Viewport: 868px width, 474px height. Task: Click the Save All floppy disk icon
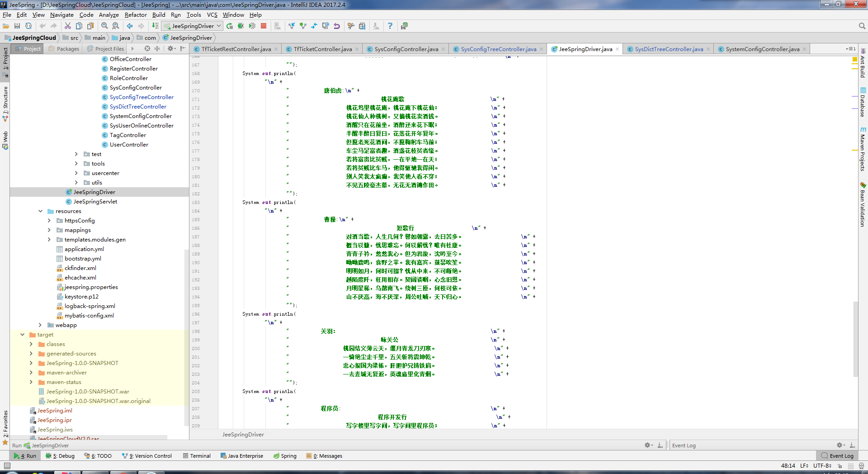point(17,26)
